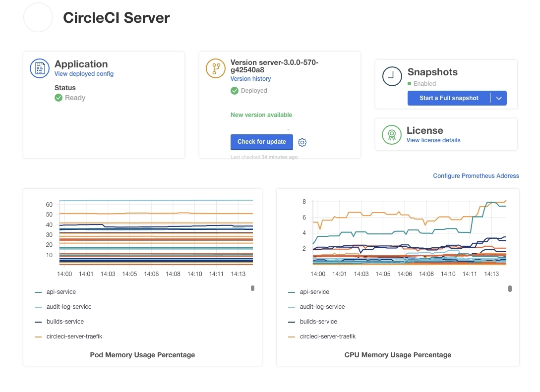The height and width of the screenshot is (392, 540).
Task: Open update settings gear icon
Action: pos(302,143)
